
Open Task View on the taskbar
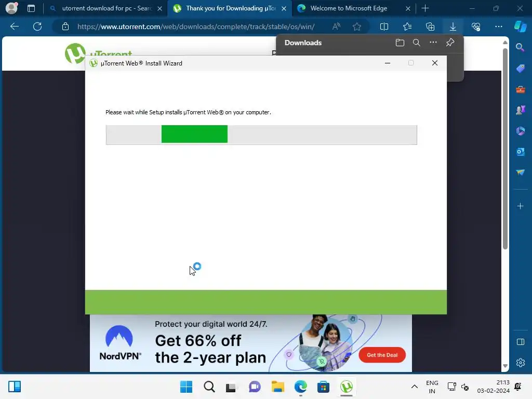[231, 387]
